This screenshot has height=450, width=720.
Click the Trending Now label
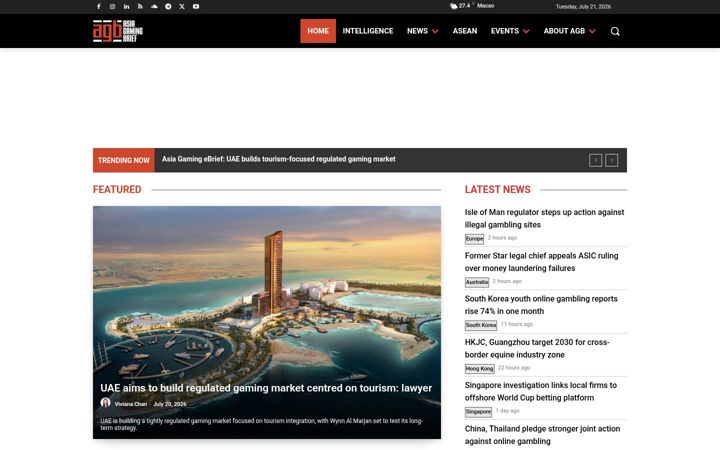point(124,160)
